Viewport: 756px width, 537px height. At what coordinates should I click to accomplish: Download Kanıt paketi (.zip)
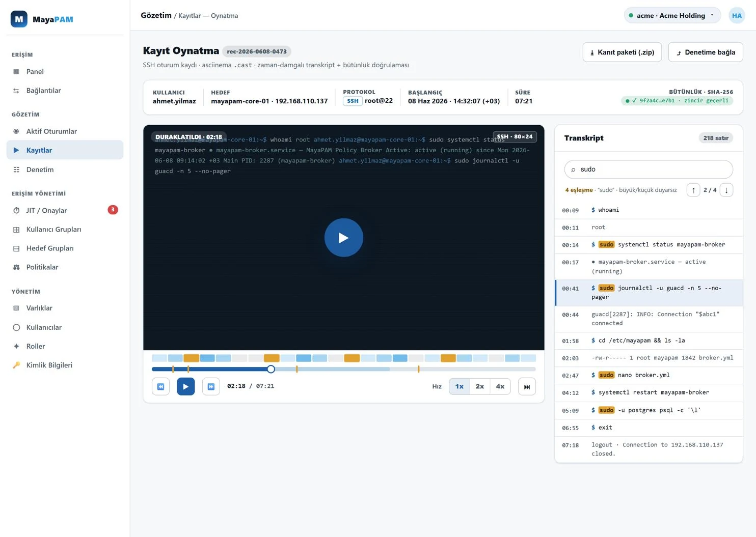tap(622, 52)
